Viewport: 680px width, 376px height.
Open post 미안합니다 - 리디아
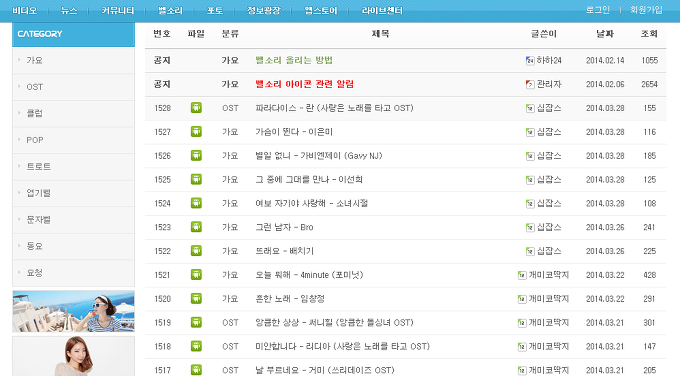tap(342, 347)
